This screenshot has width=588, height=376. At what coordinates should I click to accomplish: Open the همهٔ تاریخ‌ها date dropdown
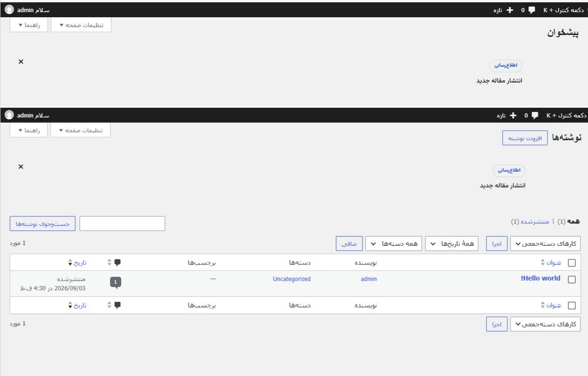(x=451, y=244)
